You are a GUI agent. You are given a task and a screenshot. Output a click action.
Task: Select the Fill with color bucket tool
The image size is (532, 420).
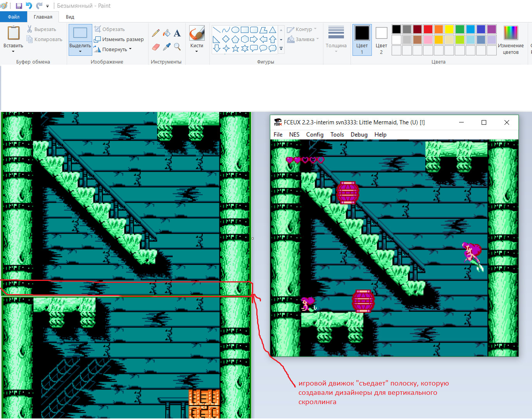point(167,33)
